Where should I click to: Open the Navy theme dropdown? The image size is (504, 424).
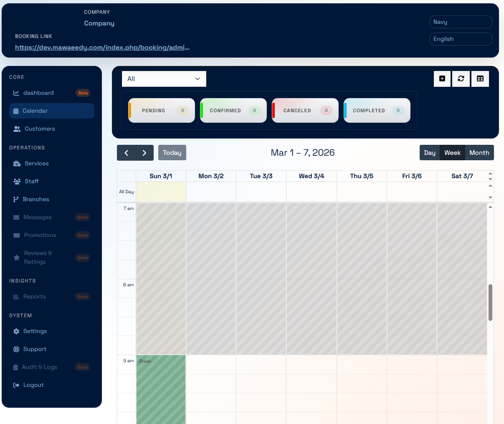[x=461, y=22]
